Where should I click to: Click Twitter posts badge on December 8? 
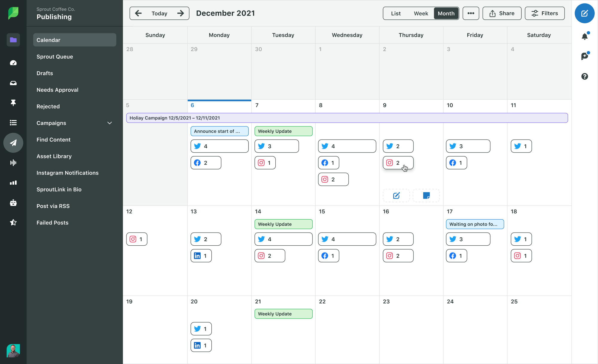(x=347, y=146)
